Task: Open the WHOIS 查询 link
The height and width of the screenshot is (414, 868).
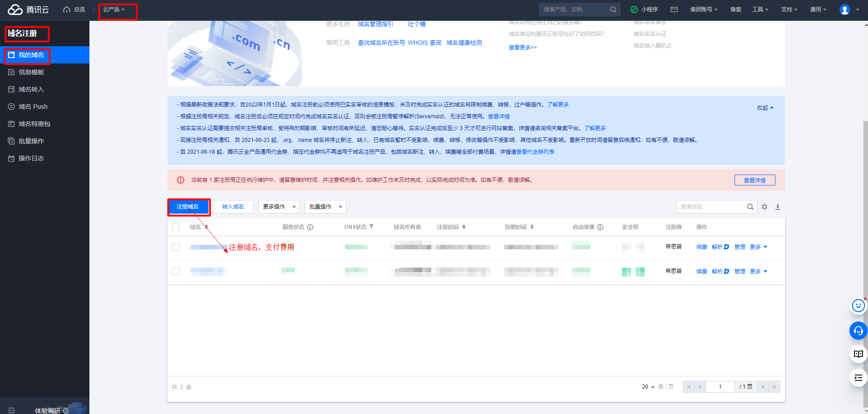Action: (424, 43)
